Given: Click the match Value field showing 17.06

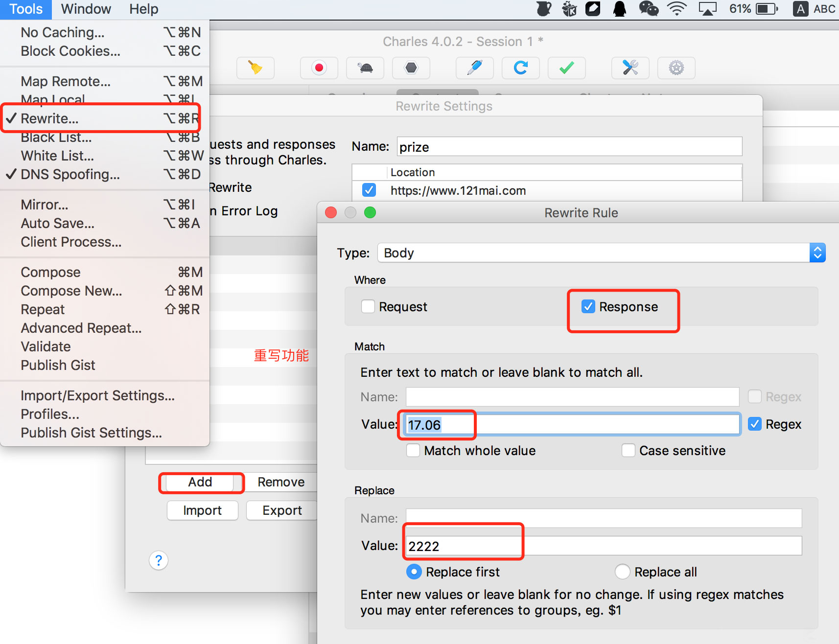Looking at the screenshot, I should coord(572,424).
